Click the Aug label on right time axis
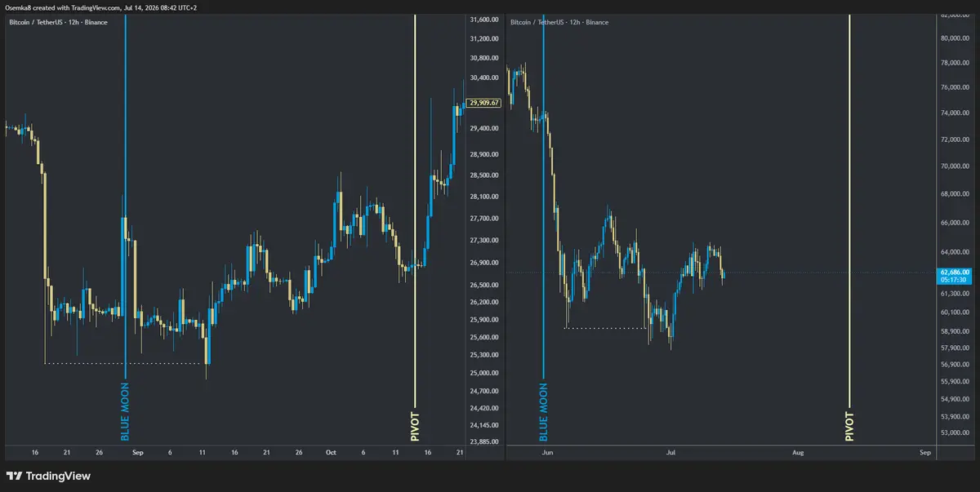980x492 pixels. pos(798,452)
